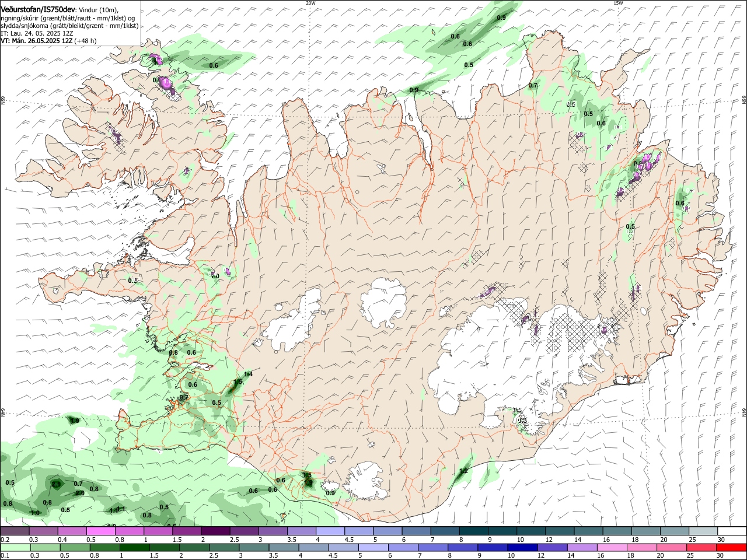
Task: Click the 'VT: Mán. 26.05.2025 12Z' valid time
Action: (36, 41)
